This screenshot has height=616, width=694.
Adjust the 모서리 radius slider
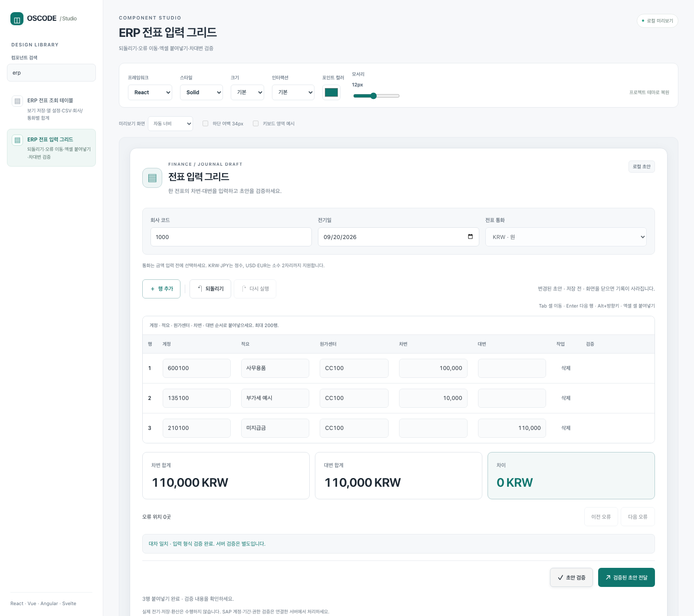(x=376, y=96)
